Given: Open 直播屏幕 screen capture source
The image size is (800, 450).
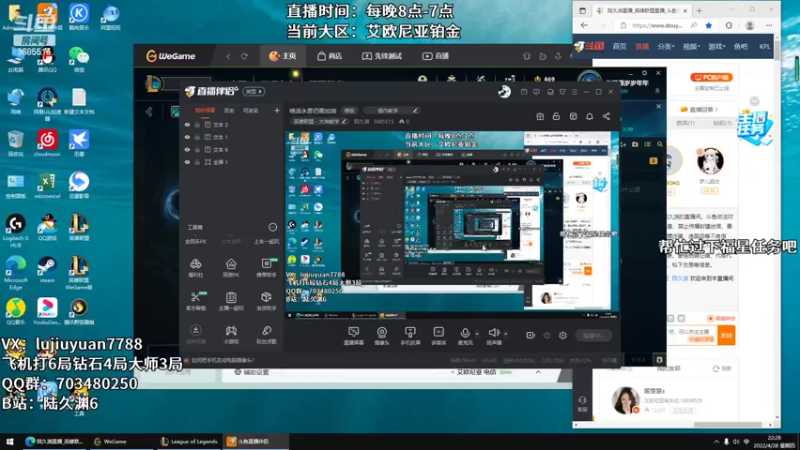Looking at the screenshot, I should pyautogui.click(x=354, y=336).
